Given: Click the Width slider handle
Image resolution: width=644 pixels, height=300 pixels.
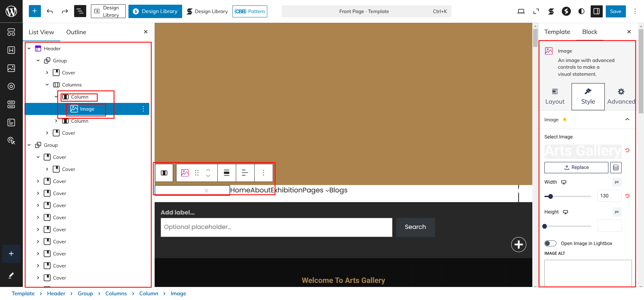Looking at the screenshot, I should pyautogui.click(x=550, y=196).
